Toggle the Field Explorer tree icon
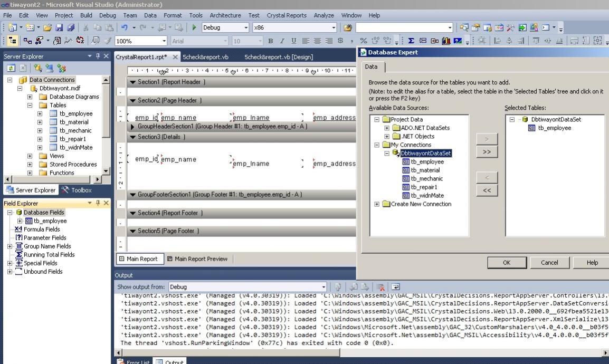The height and width of the screenshot is (364, 609). (13, 41)
